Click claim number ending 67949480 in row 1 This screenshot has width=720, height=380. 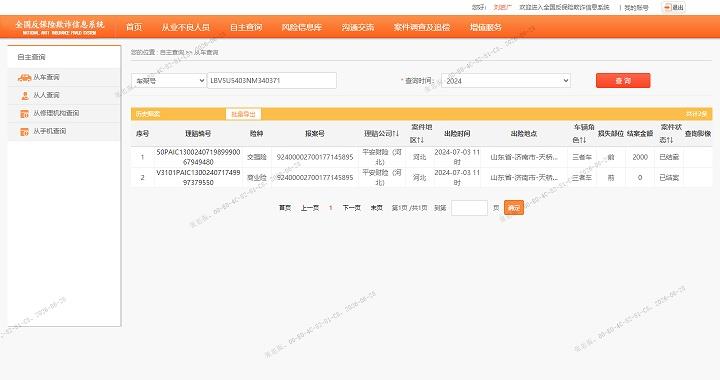click(198, 157)
